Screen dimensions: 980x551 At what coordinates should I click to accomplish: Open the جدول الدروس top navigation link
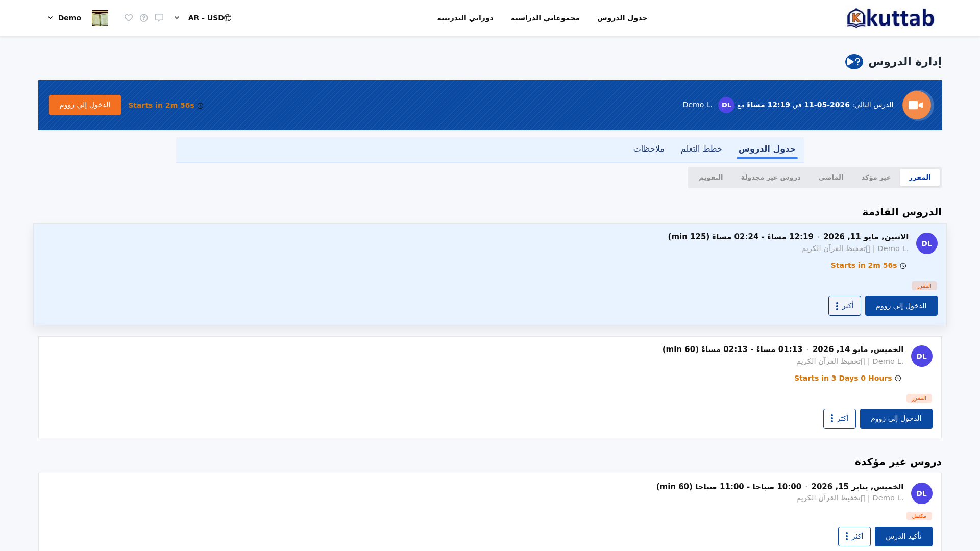click(x=622, y=18)
